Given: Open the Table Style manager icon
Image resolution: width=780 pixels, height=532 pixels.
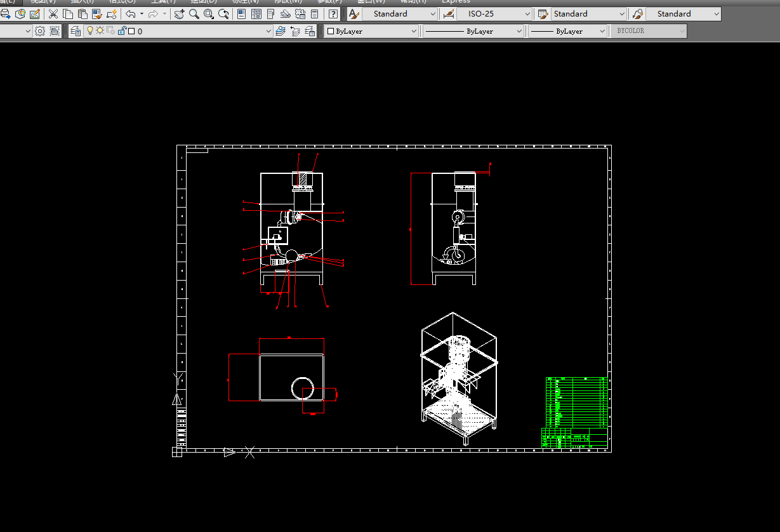Looking at the screenshot, I should coord(543,14).
